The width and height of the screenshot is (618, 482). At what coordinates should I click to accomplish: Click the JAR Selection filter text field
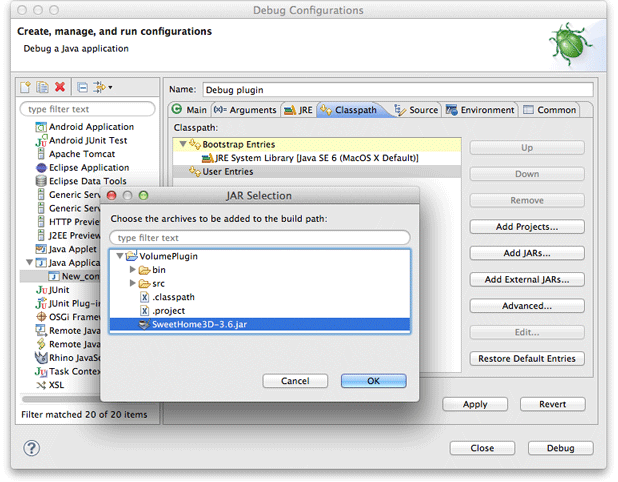click(260, 238)
